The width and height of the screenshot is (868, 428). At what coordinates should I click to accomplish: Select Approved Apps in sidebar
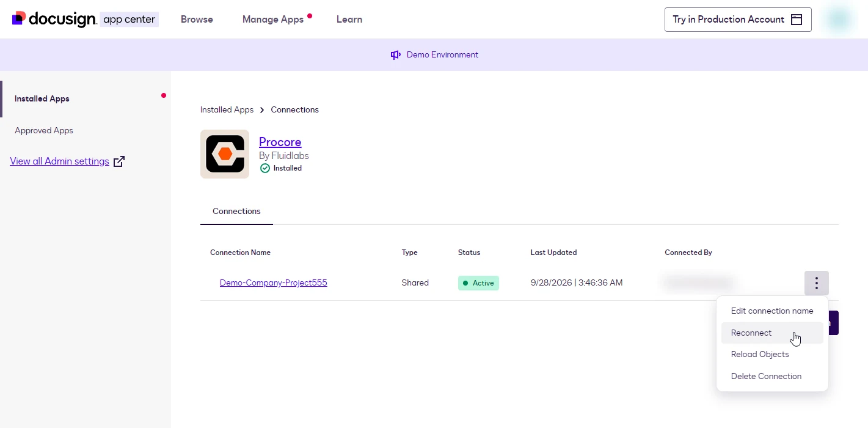[x=44, y=130]
